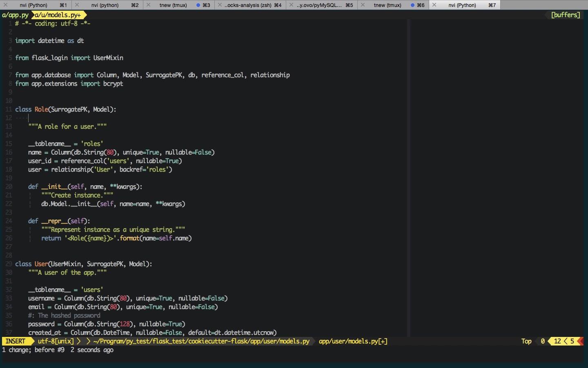The height and width of the screenshot is (368, 588).
Task: Close the tnew (tmux) ⌘6 tab
Action: [363, 5]
